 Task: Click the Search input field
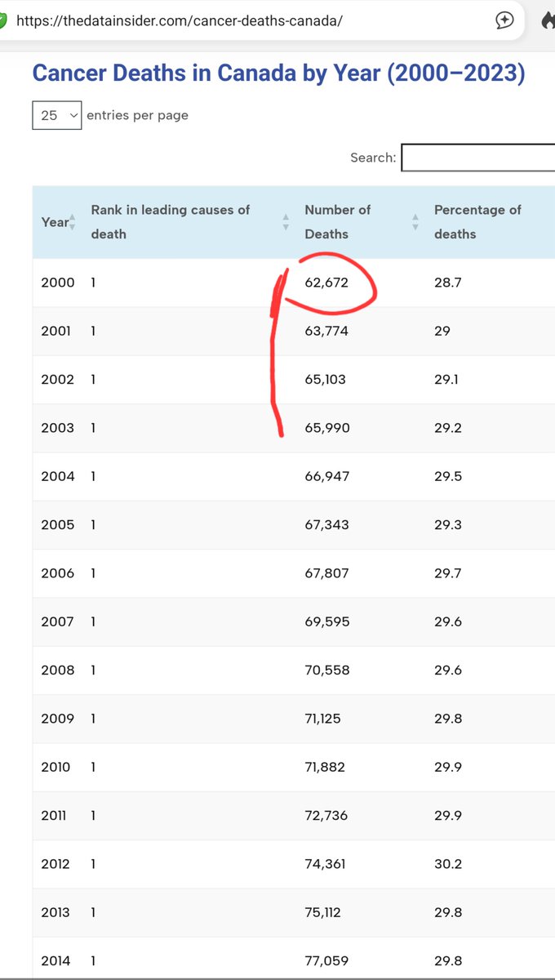pyautogui.click(x=478, y=158)
